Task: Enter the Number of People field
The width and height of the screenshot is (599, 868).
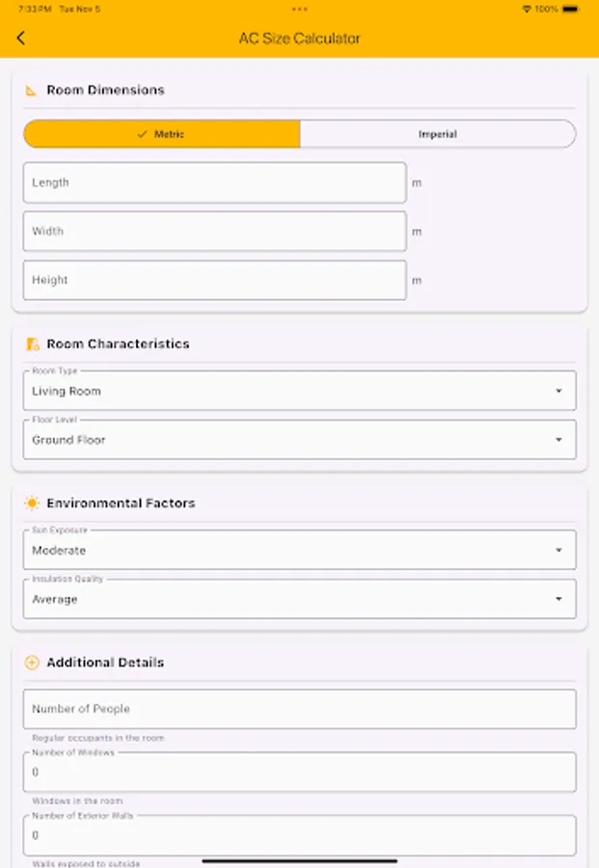Action: click(x=299, y=709)
